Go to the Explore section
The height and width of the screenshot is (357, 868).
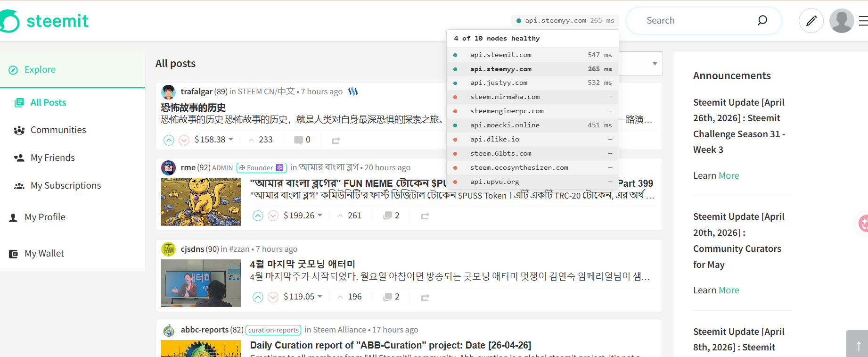click(x=73, y=70)
